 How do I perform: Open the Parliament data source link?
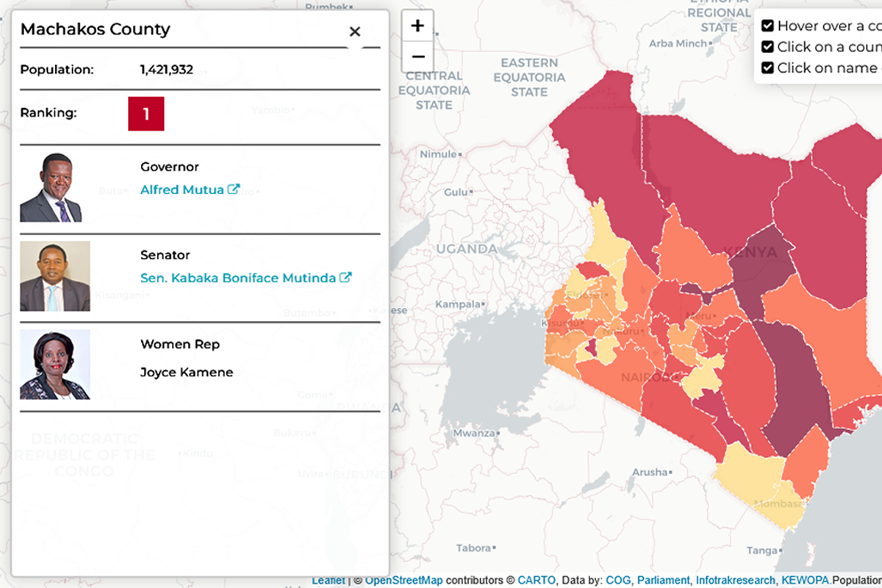tap(664, 580)
